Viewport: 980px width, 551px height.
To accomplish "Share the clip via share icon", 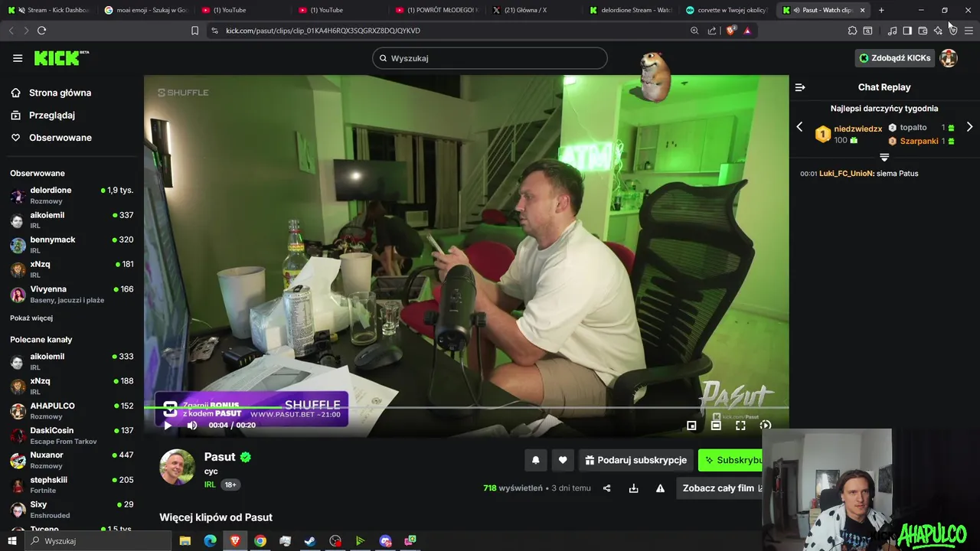I will 606,488.
